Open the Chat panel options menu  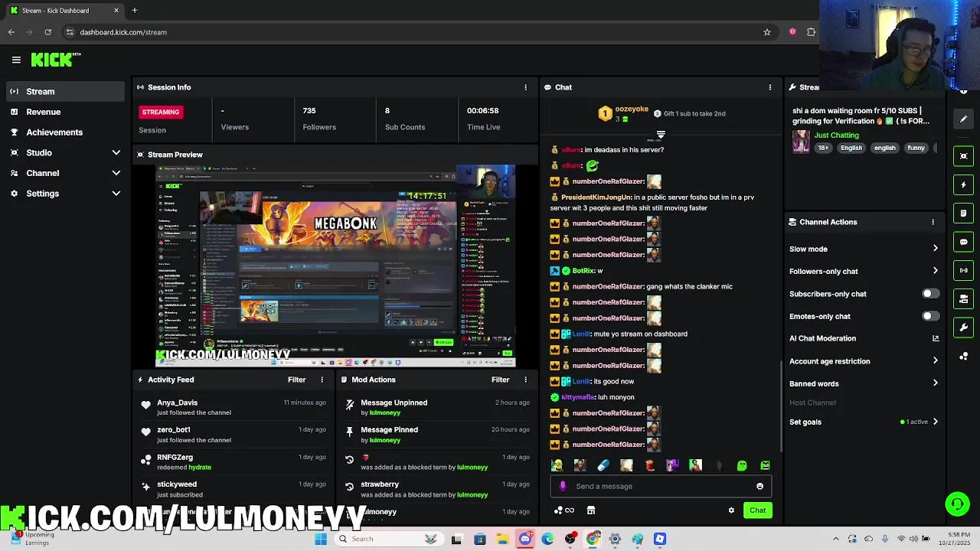click(x=770, y=87)
